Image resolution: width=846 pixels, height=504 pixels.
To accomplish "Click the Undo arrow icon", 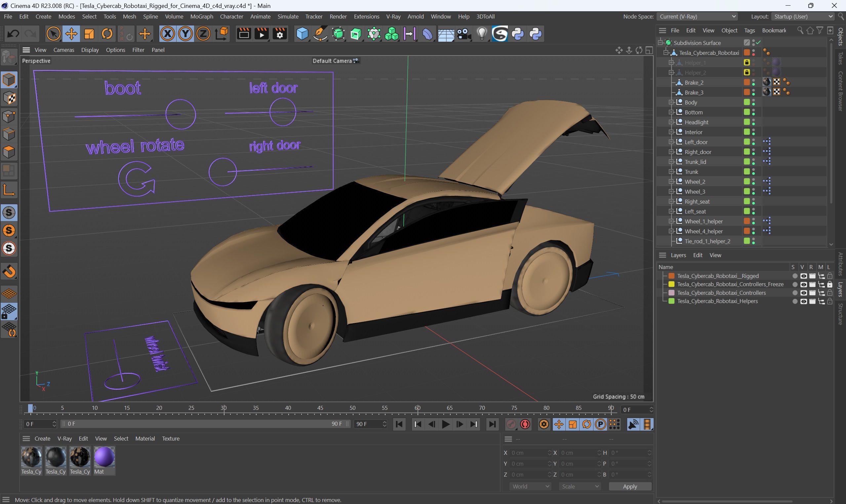I will point(13,34).
